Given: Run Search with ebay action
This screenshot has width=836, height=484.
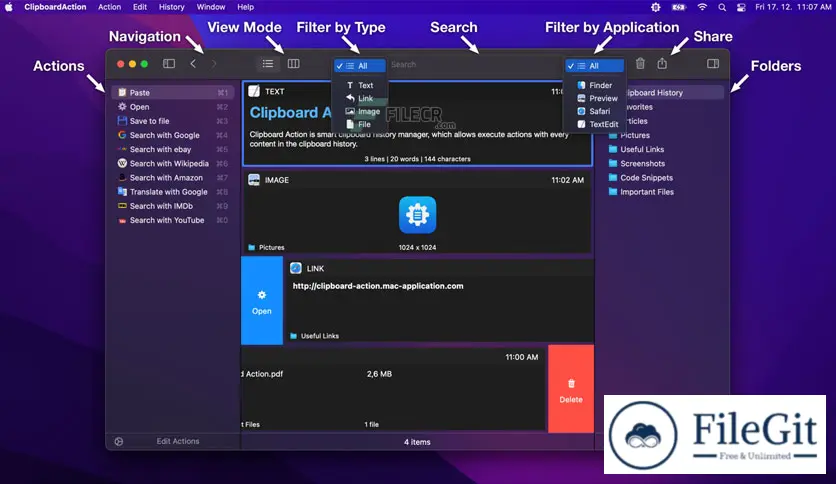Looking at the screenshot, I should coord(173,149).
